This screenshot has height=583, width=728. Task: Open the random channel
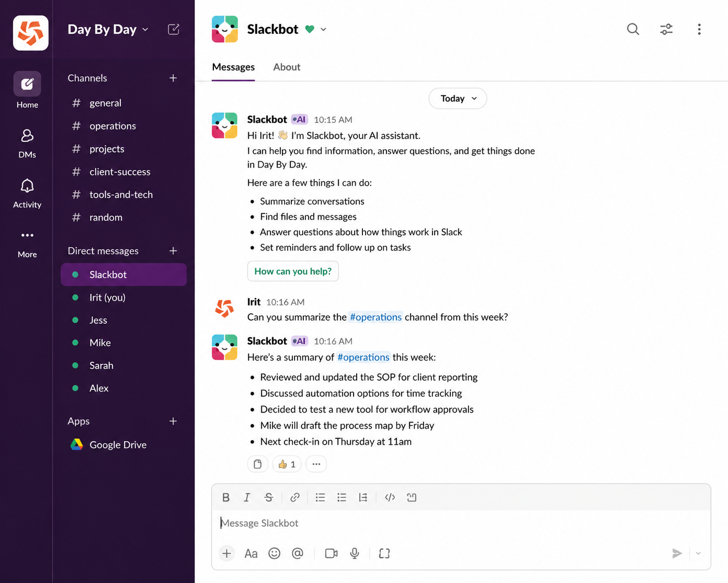point(124,217)
